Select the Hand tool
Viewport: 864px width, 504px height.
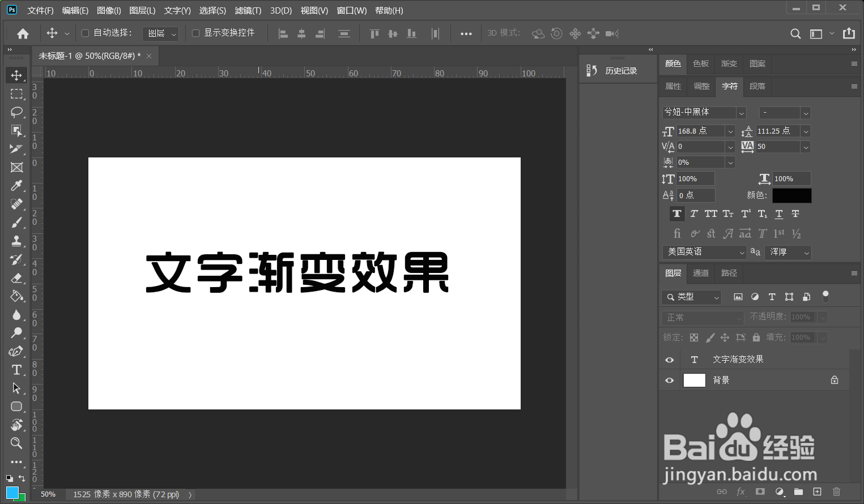(16, 425)
